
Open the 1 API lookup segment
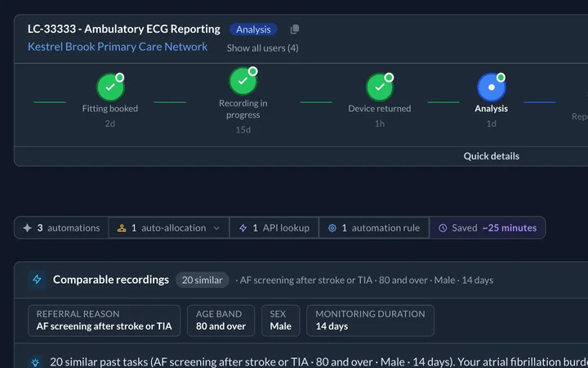point(274,228)
